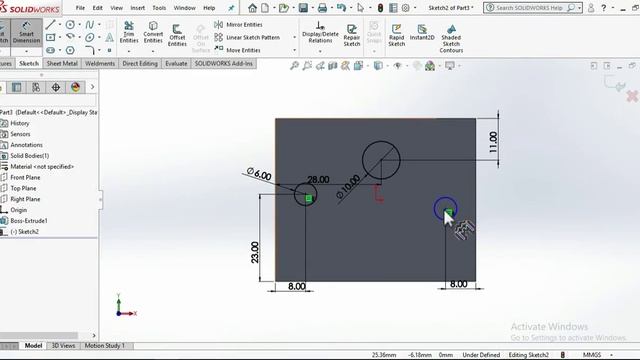
Task: Switch to SOLIDWORKS Add-Ins tab
Action: point(224,63)
